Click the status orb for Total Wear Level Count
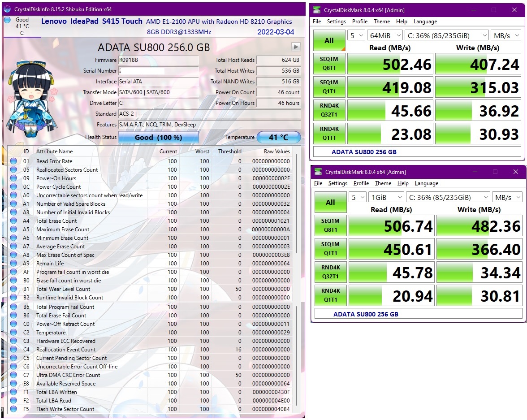Viewport: 527px width, 420px height. click(13, 289)
